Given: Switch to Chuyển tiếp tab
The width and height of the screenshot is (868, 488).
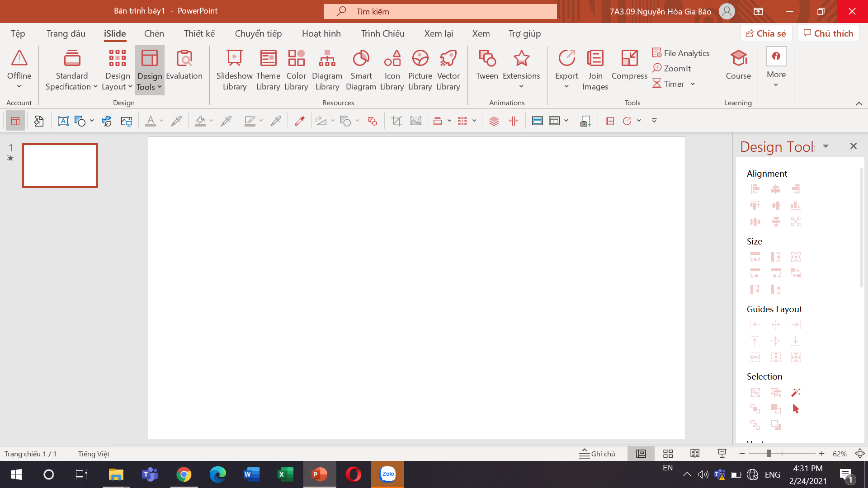Looking at the screenshot, I should click(x=258, y=33).
